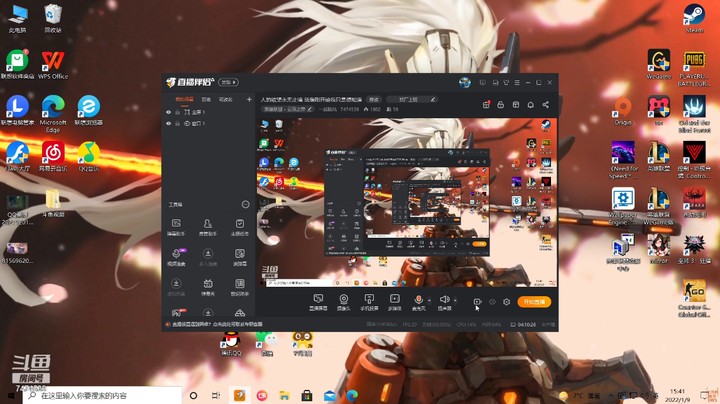Screen dimensions: 720x404
Task: Open the 主播任务 tool in the toolbox
Action: click(240, 227)
